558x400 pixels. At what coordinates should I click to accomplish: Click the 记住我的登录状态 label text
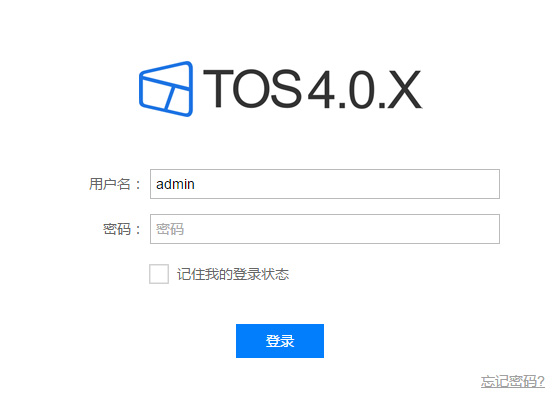(x=233, y=274)
